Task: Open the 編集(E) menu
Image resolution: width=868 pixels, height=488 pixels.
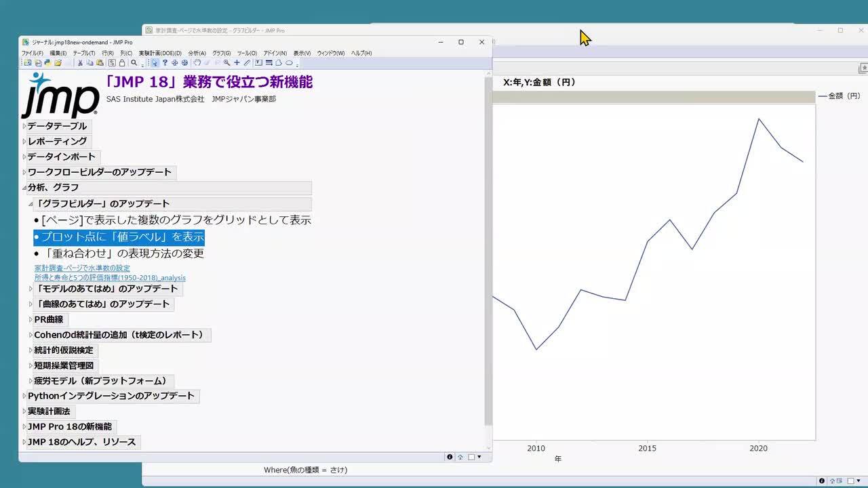Action: pyautogui.click(x=58, y=53)
